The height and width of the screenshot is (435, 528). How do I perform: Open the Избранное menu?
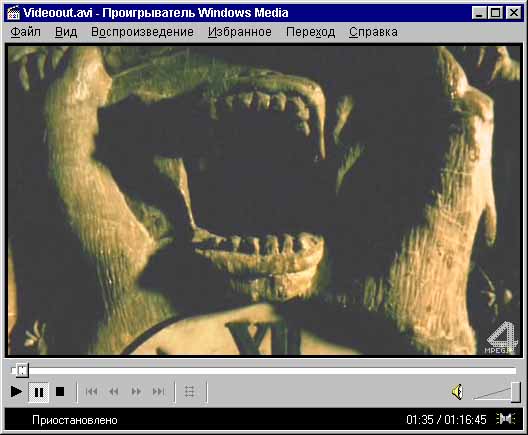click(240, 32)
